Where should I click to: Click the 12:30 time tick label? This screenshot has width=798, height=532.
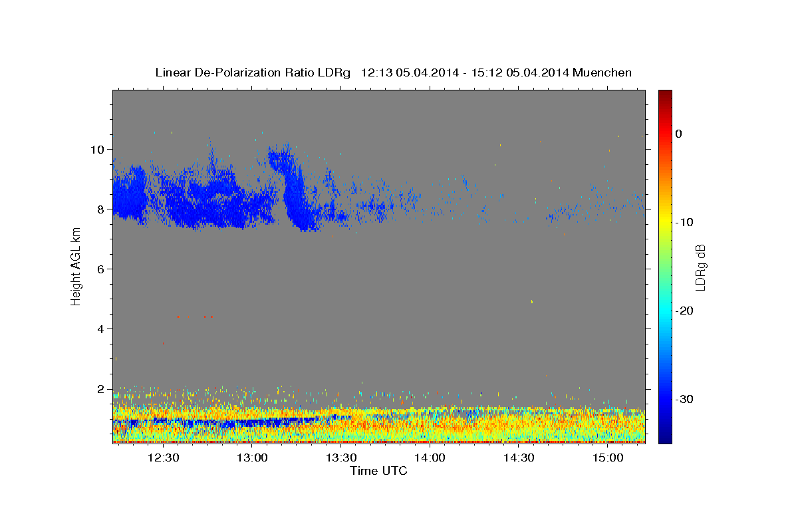pos(163,458)
